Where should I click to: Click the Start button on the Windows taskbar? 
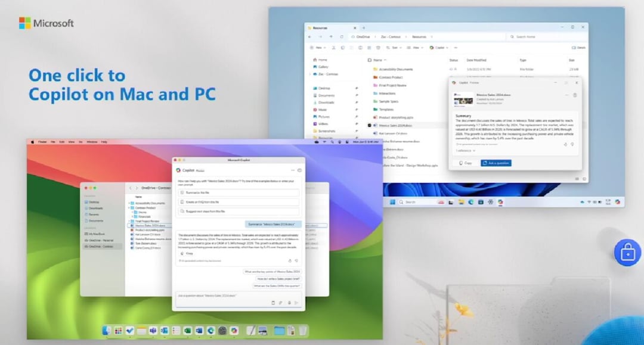pos(392,201)
